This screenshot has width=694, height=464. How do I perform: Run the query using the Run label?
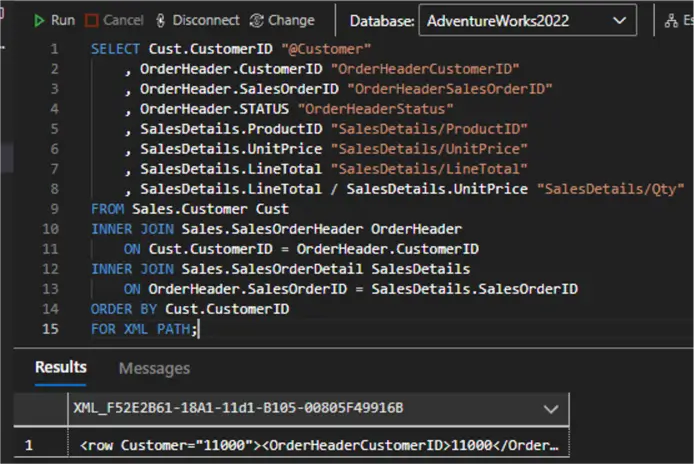62,20
